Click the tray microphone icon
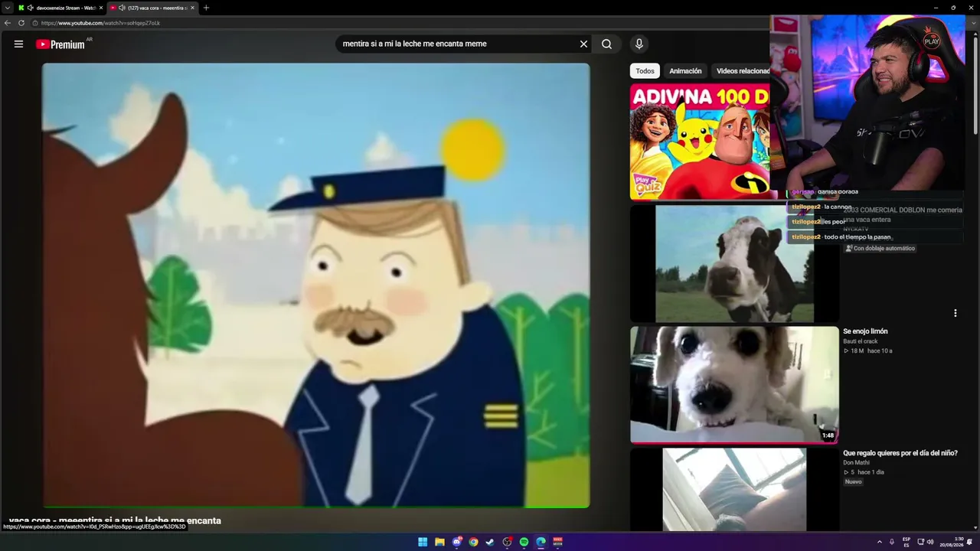980x551 pixels. coord(892,542)
